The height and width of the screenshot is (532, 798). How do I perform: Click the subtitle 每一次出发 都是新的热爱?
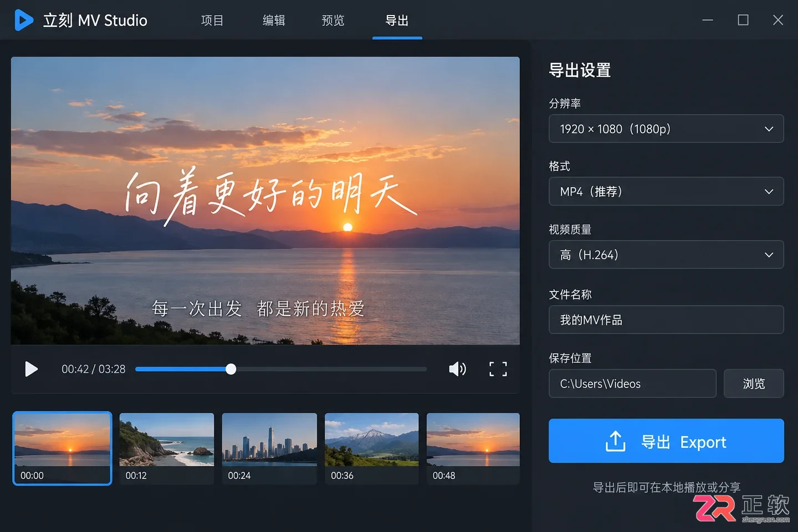click(x=258, y=308)
